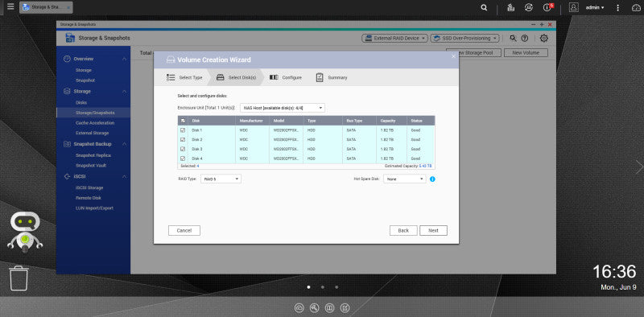The image size is (644, 317).
Task: Uncheck the Disk 3 checkbox
Action: pos(183,149)
